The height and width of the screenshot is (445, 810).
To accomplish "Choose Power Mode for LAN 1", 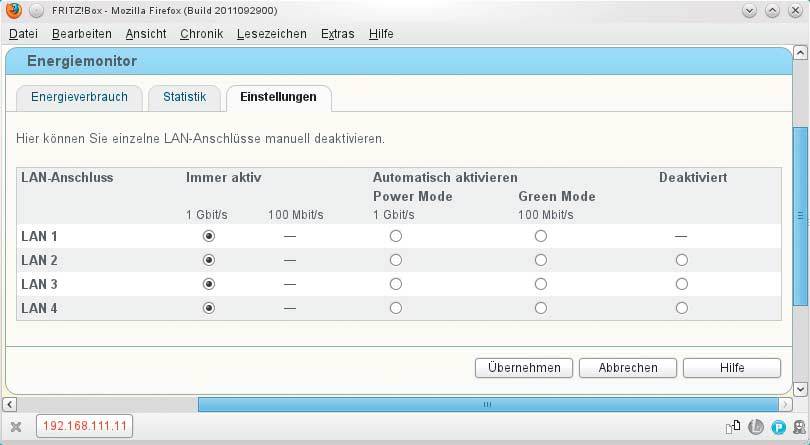I will (396, 236).
